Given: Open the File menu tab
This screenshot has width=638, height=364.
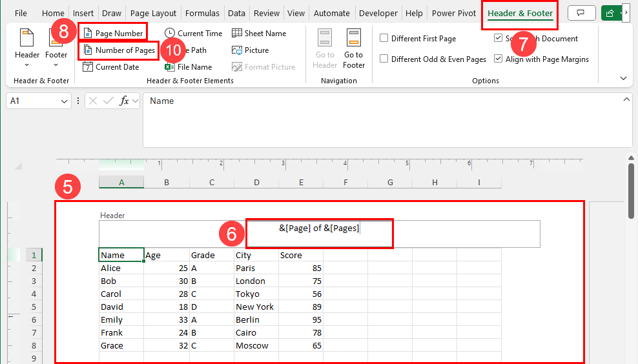Looking at the screenshot, I should coord(21,13).
